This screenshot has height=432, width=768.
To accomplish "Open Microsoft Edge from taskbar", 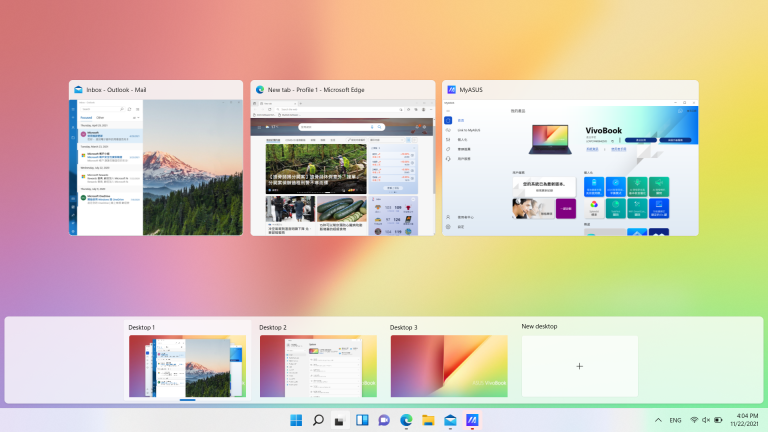I will pyautogui.click(x=406, y=420).
